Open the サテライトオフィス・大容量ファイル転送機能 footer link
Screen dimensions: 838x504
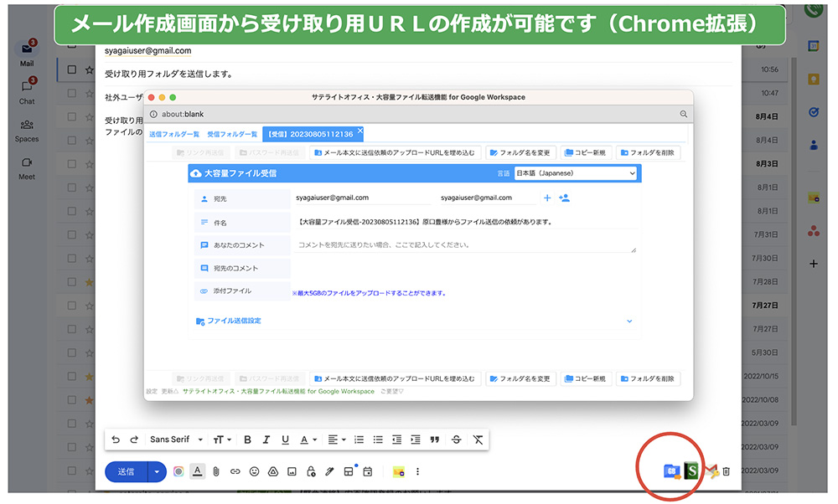click(x=278, y=391)
